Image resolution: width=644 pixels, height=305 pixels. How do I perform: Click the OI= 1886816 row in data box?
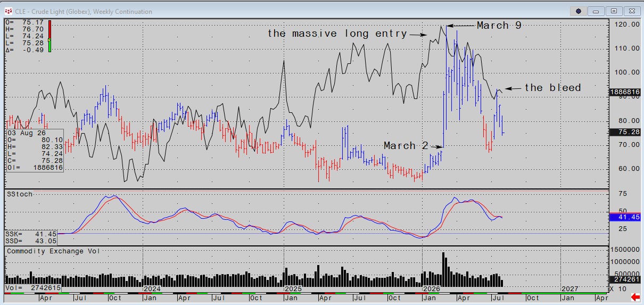coord(35,168)
